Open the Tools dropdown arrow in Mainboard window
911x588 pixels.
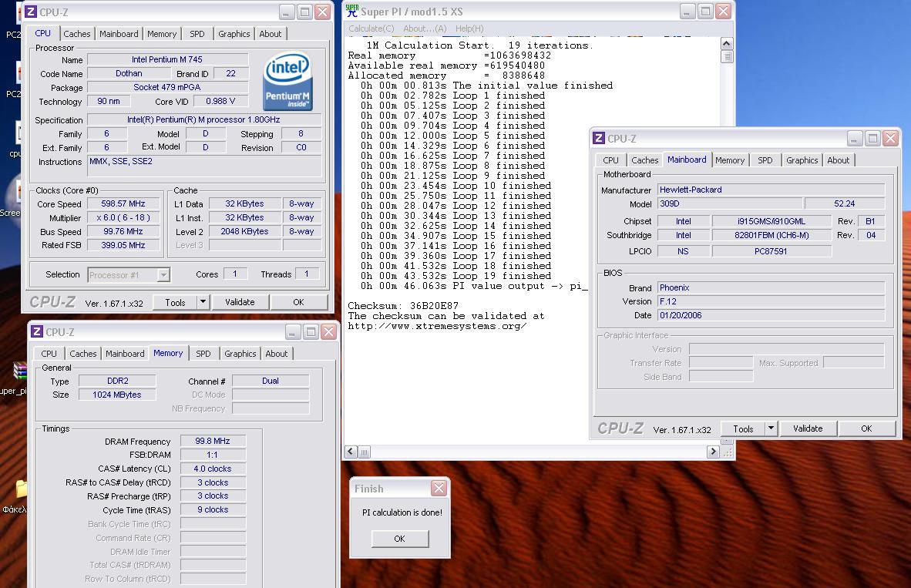pyautogui.click(x=771, y=428)
